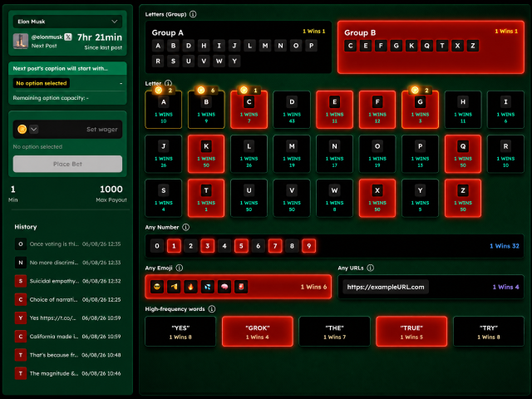
Task: Select letter T card
Action: click(x=206, y=198)
